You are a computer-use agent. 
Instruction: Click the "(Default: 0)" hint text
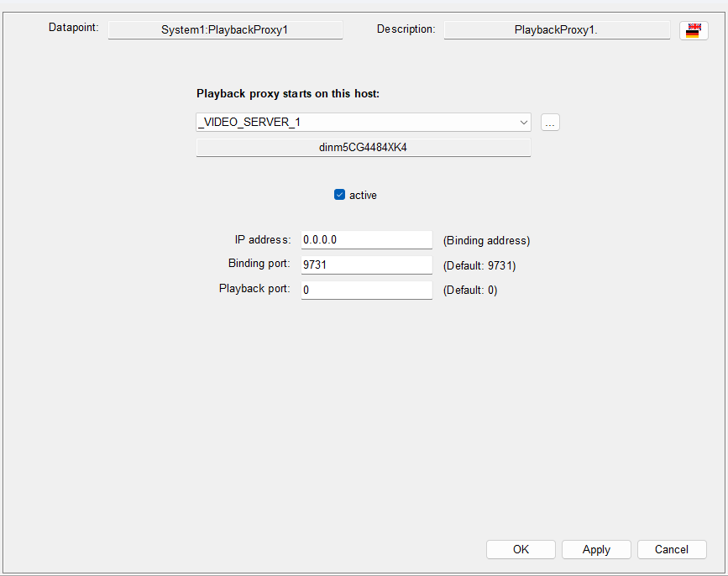pyautogui.click(x=470, y=291)
